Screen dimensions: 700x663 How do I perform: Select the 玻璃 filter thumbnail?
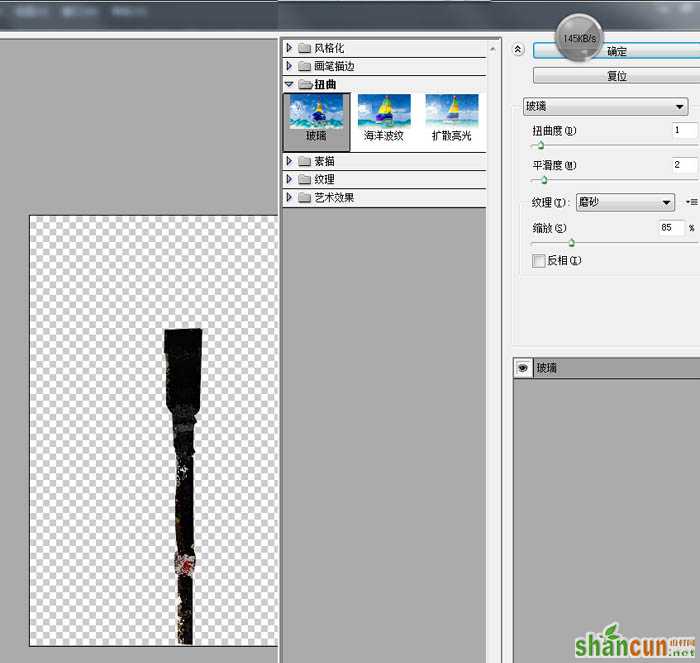coord(317,122)
